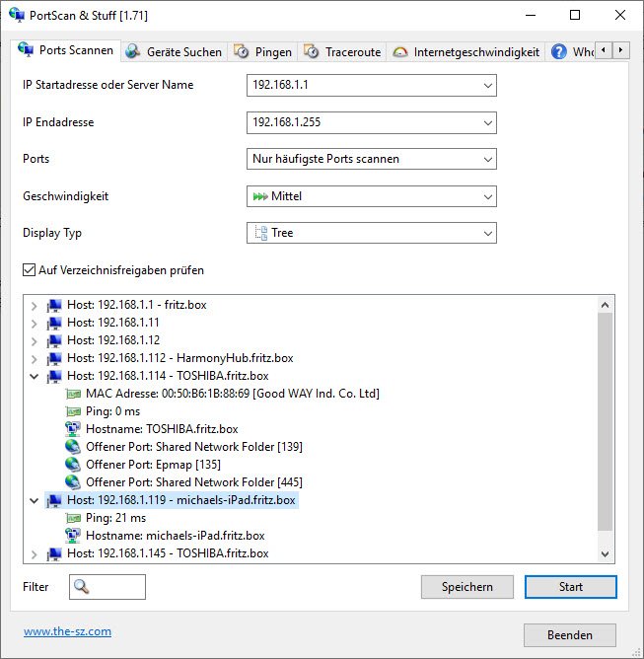Click the Start button
The image size is (644, 659).
pos(571,587)
